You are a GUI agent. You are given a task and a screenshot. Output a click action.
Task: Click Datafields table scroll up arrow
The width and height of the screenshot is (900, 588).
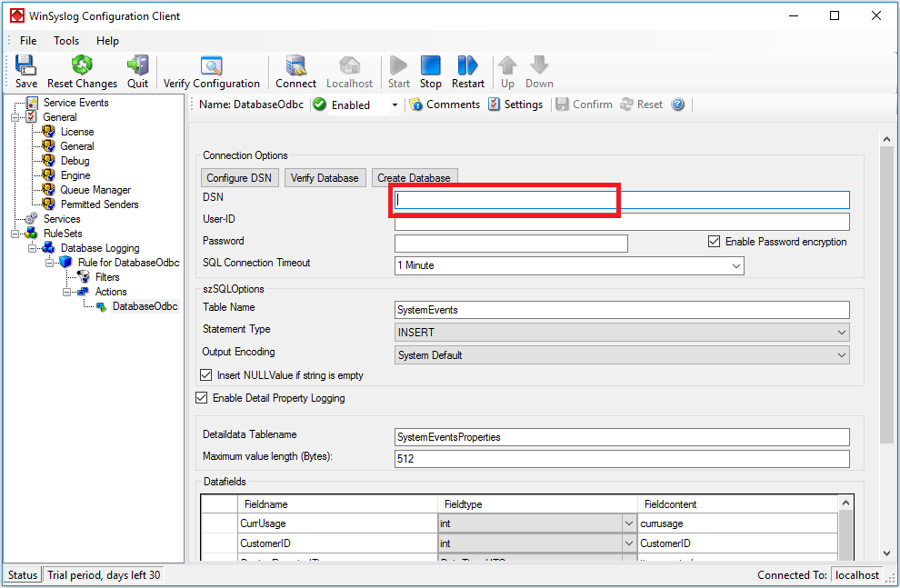(845, 503)
